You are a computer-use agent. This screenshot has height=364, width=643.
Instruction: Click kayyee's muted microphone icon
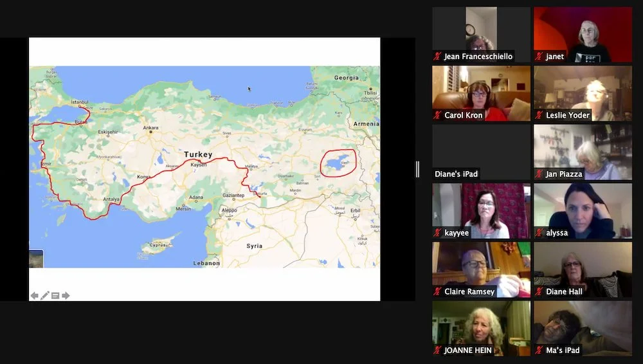click(437, 233)
